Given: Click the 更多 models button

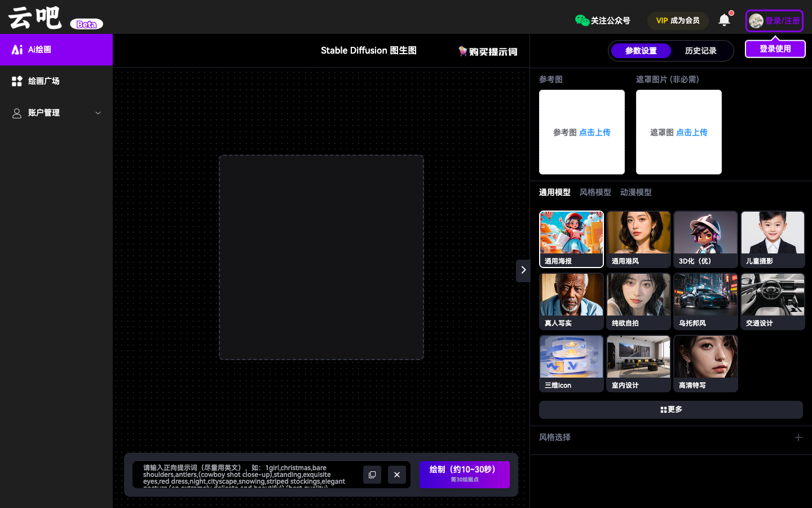Looking at the screenshot, I should click(670, 410).
